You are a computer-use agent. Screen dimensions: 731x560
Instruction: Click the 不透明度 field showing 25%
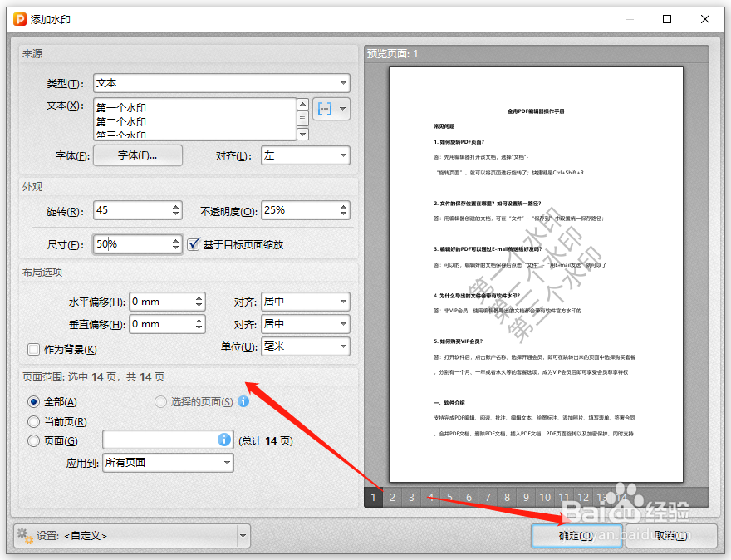(x=300, y=210)
